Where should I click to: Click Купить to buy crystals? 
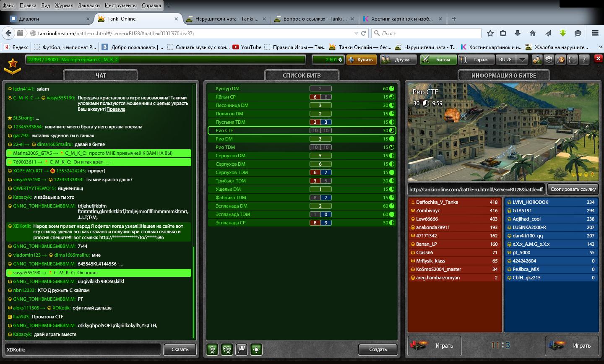(x=361, y=60)
